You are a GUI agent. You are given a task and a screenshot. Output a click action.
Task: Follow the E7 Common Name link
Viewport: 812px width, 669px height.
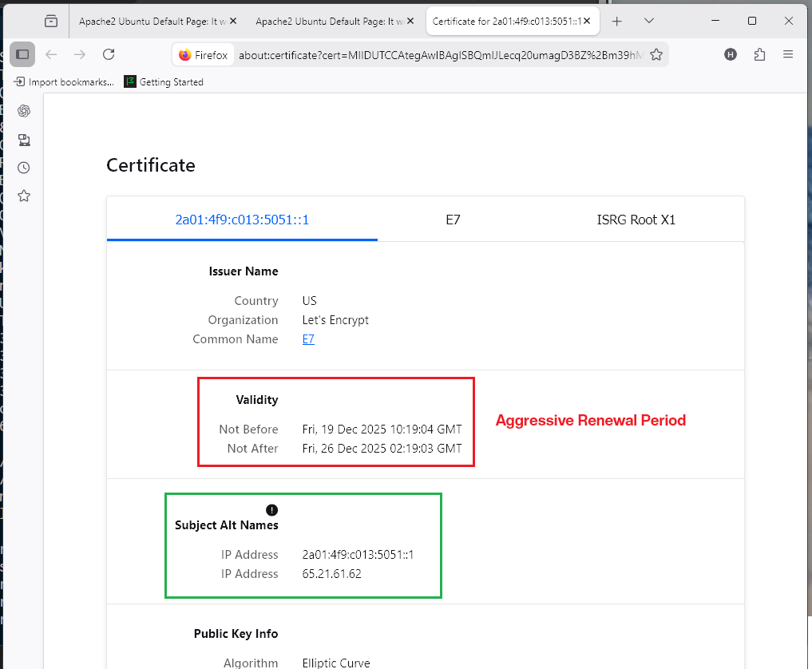click(x=308, y=339)
